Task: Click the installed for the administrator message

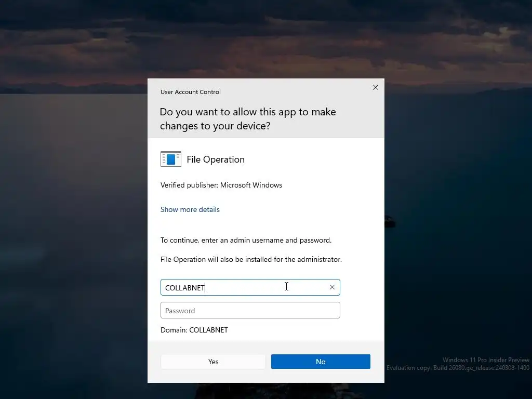Action: (251, 260)
